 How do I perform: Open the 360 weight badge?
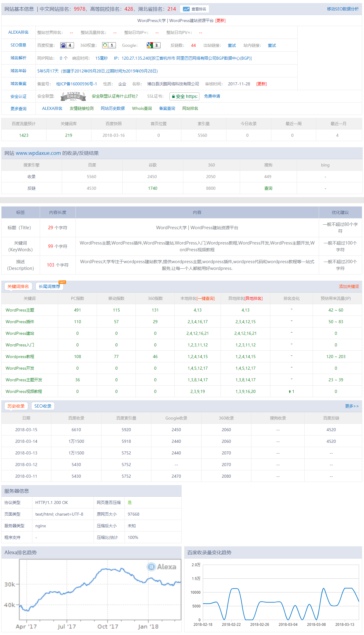pyautogui.click(x=109, y=45)
